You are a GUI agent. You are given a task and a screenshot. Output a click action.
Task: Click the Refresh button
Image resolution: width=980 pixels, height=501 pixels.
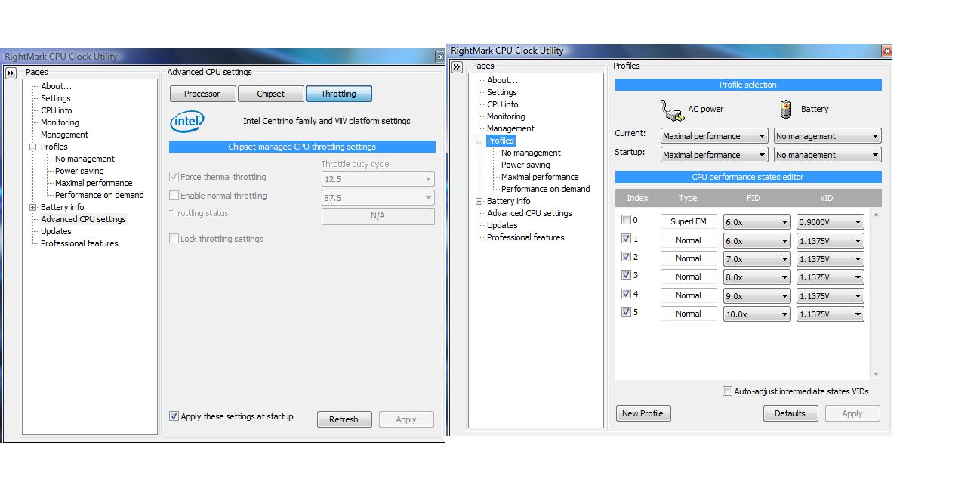[344, 419]
